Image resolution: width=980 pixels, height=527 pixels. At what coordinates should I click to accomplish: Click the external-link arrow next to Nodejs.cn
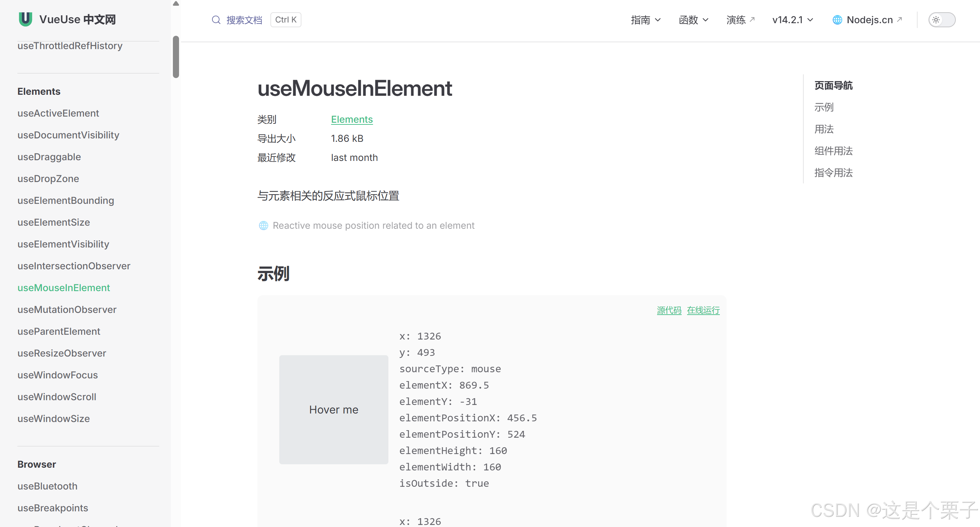[899, 19]
